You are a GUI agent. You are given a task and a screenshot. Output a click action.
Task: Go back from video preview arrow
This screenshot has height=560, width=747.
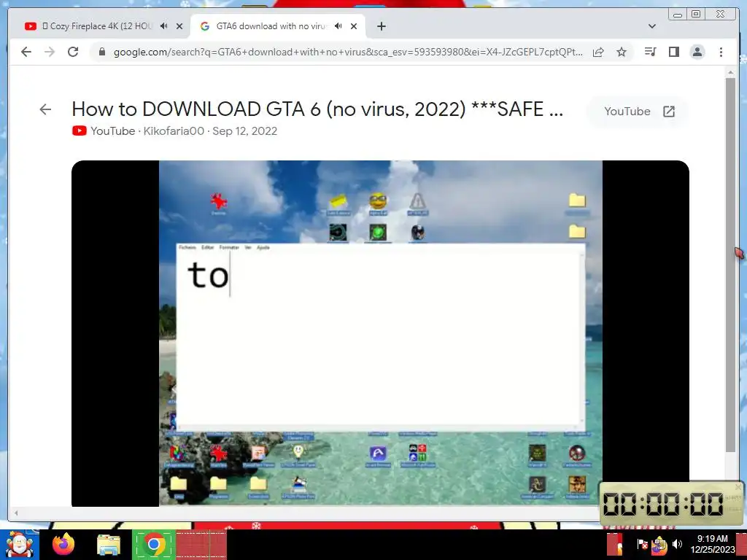click(45, 109)
